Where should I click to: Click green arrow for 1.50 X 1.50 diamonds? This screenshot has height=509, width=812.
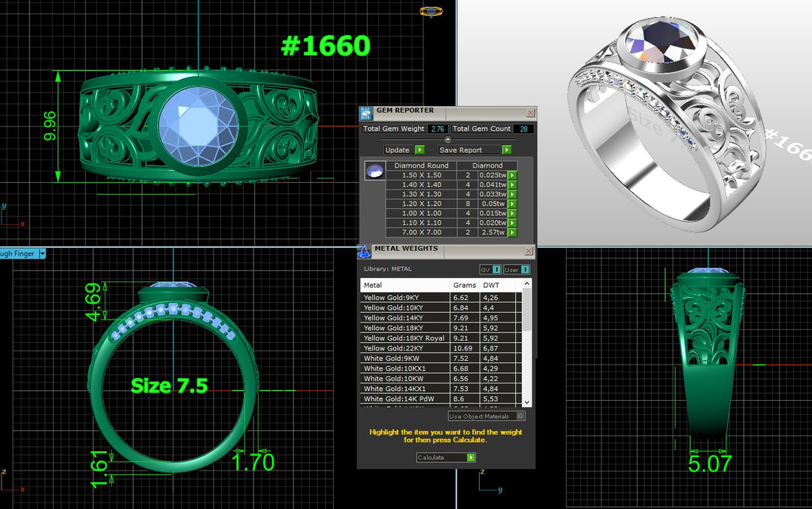(x=512, y=175)
